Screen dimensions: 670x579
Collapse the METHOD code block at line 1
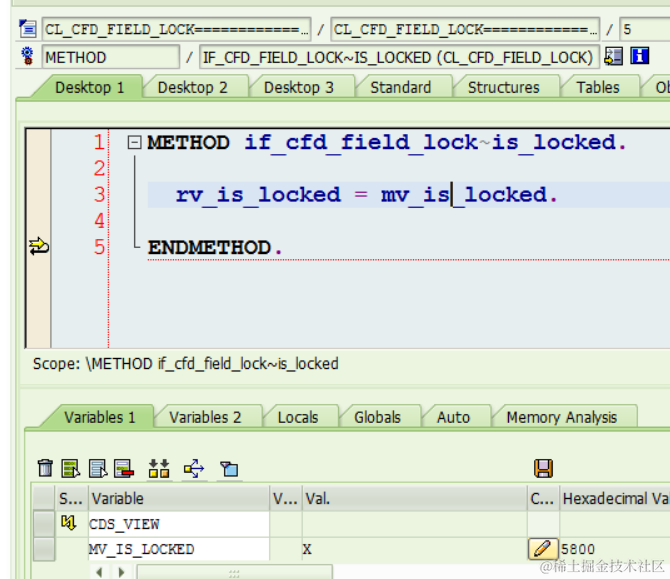point(134,142)
